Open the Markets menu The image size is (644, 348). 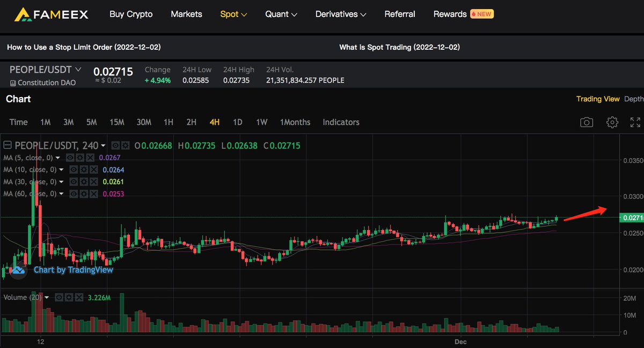click(186, 14)
